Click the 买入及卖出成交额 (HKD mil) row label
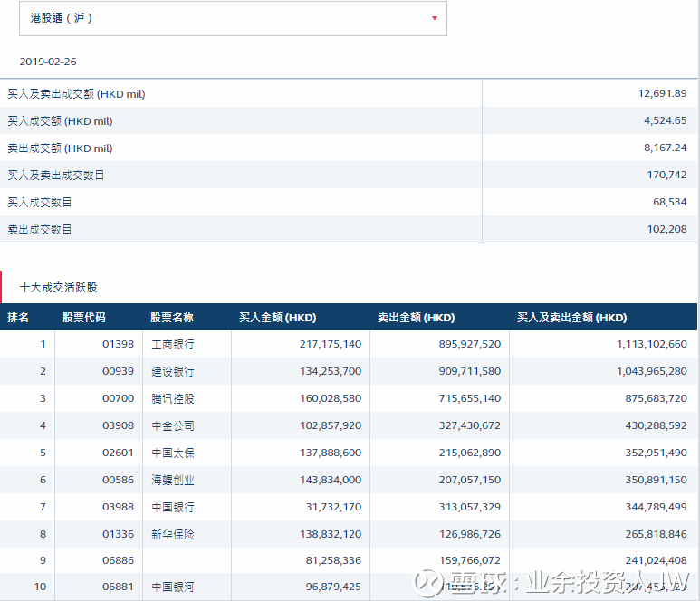 pos(76,94)
